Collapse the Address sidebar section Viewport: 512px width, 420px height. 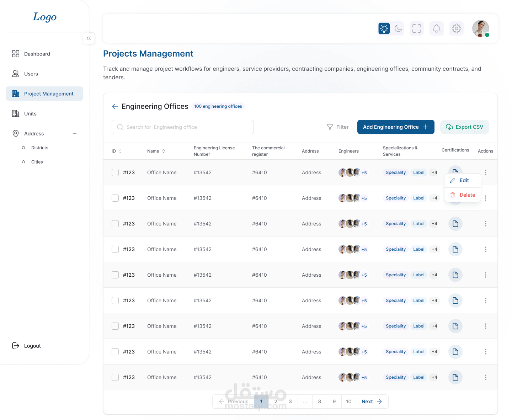tap(75, 133)
